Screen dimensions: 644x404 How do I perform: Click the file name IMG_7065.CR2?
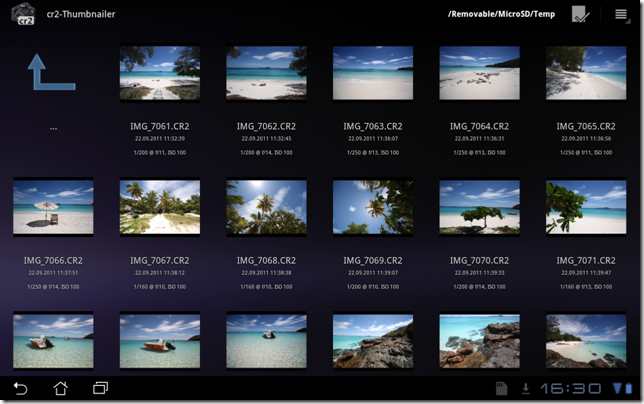(x=586, y=126)
